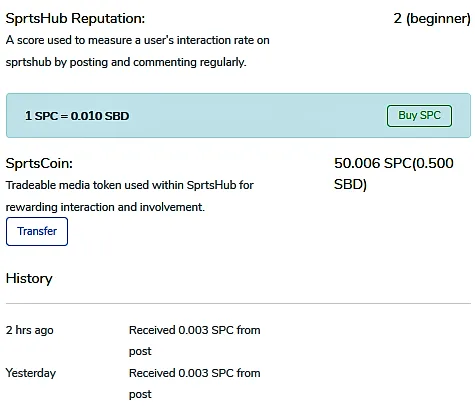Click the word post under 2 hrs ago entry
The image size is (475, 414).
[140, 351]
